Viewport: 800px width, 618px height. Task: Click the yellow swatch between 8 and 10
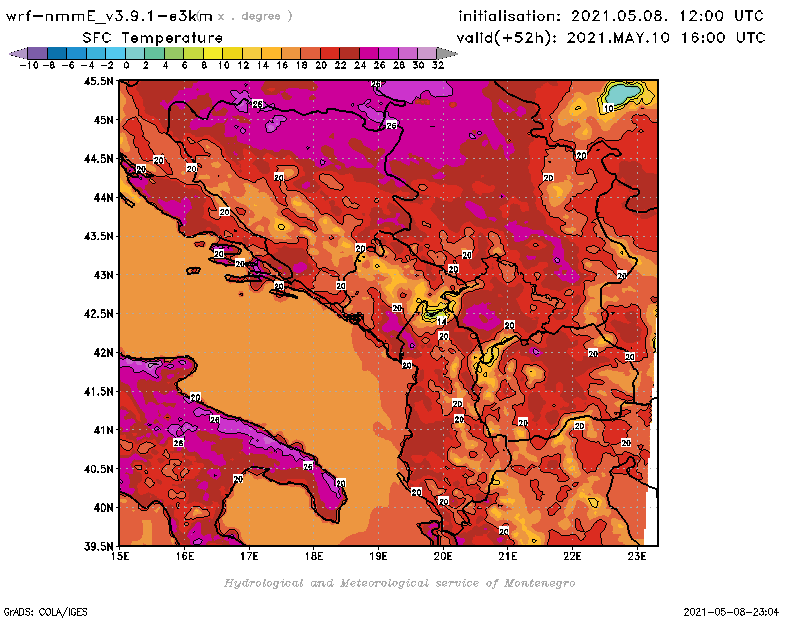click(x=213, y=53)
